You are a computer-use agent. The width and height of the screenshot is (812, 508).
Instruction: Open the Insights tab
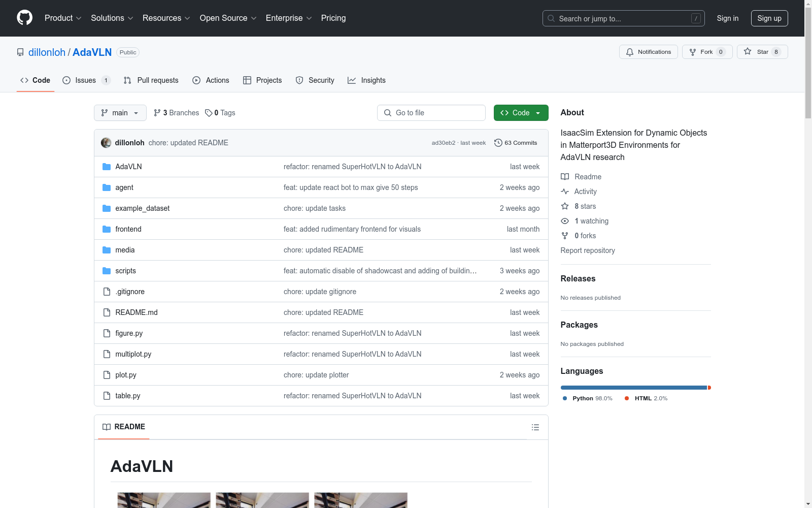(367, 80)
